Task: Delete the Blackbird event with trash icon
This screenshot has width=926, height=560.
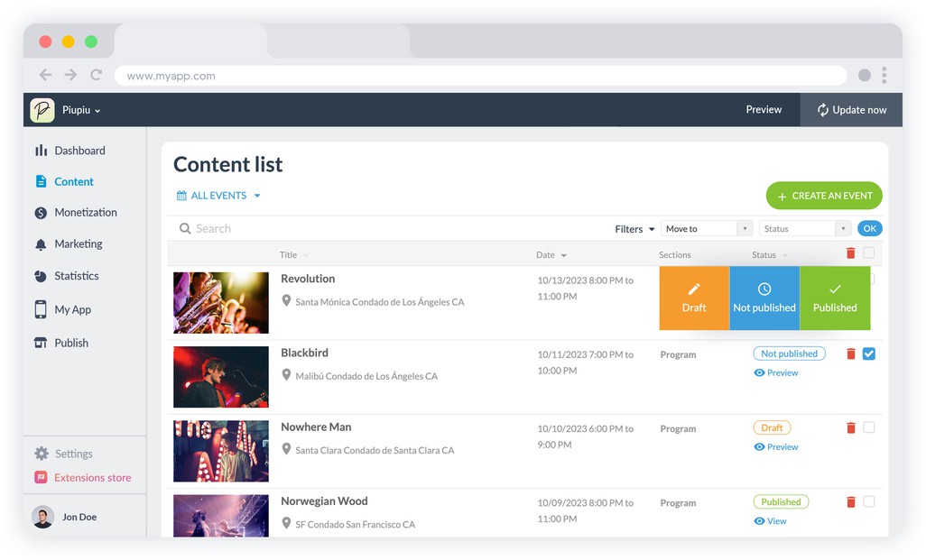Action: coord(850,354)
